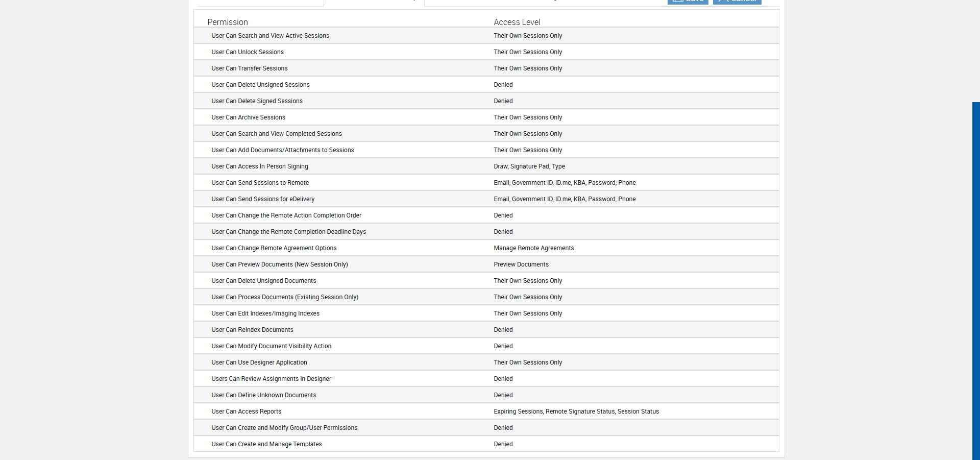980x460 pixels.
Task: Click access level for Send Sessions for eDelivery
Action: 565,199
